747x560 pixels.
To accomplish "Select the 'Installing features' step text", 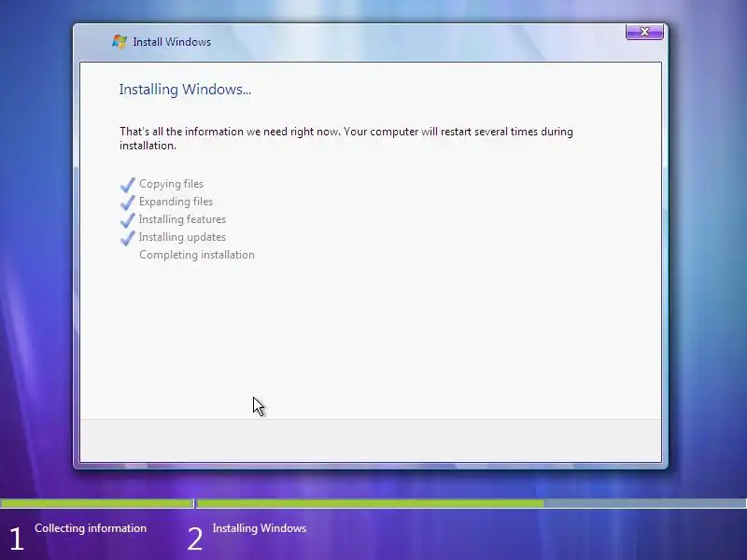I will pos(182,219).
